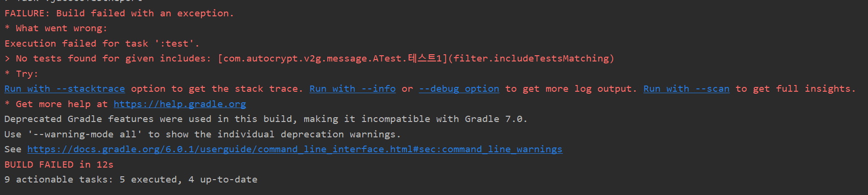The image size is (868, 195).
Task: Click the 'No tests found for given includes' text
Action: pyautogui.click(x=113, y=59)
